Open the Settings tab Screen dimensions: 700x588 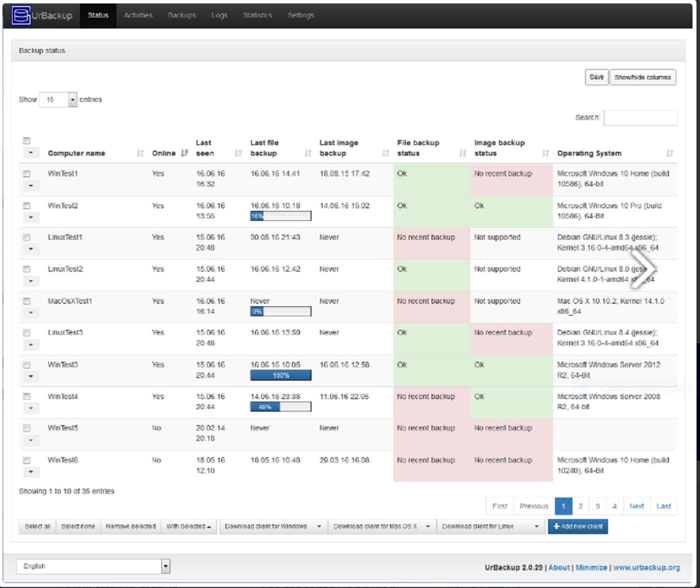(300, 15)
